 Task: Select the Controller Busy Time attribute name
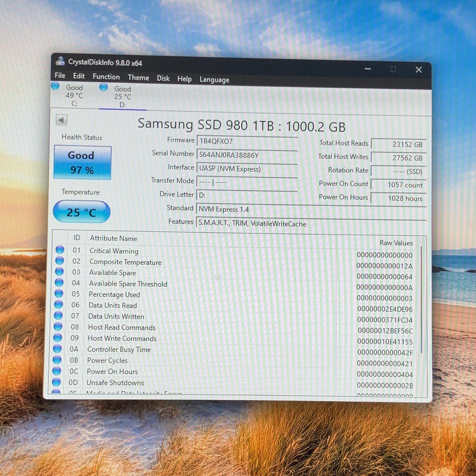pyautogui.click(x=119, y=349)
